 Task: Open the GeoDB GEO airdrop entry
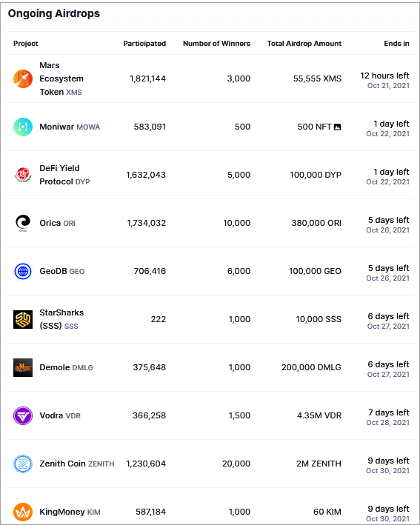62,271
